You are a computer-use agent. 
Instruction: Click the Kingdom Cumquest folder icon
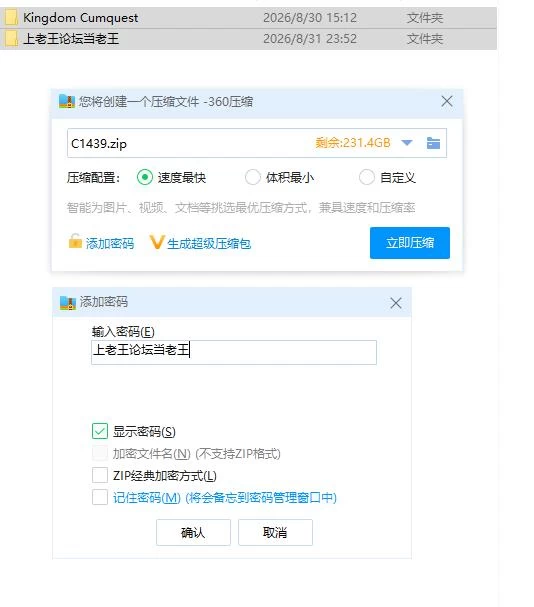[11, 17]
